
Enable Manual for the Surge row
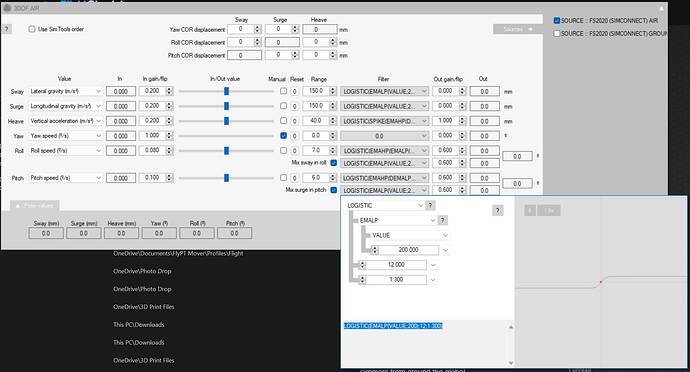283,106
